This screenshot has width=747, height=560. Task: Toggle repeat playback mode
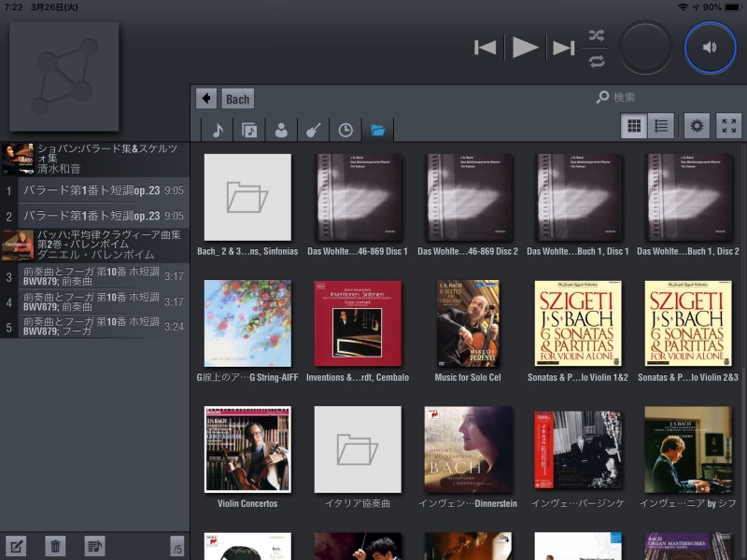tap(597, 61)
